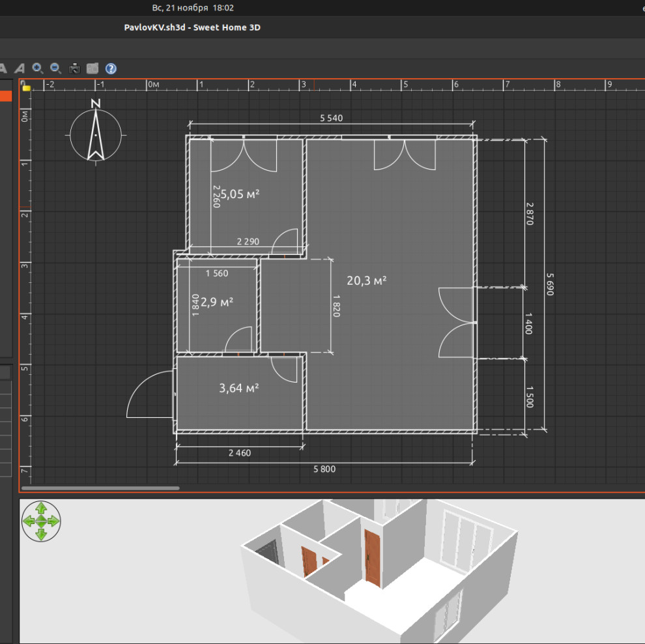Click the Zoom out magnifier icon
Screen dimensions: 645x644
tap(56, 68)
